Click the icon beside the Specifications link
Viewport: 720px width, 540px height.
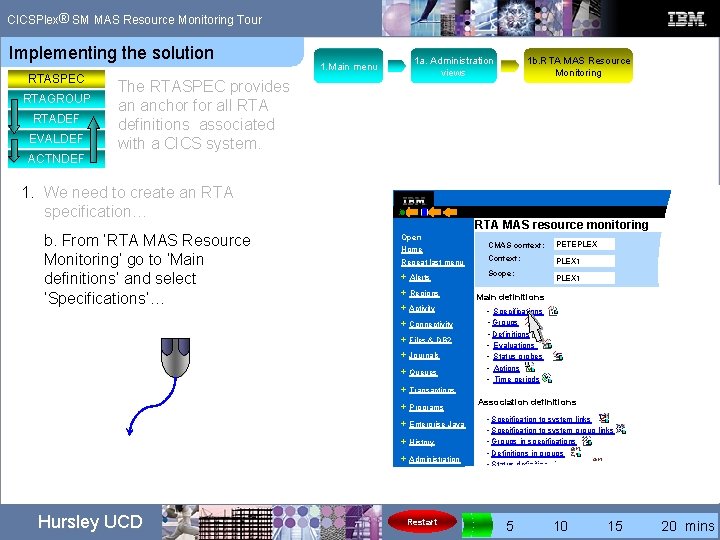click(553, 311)
